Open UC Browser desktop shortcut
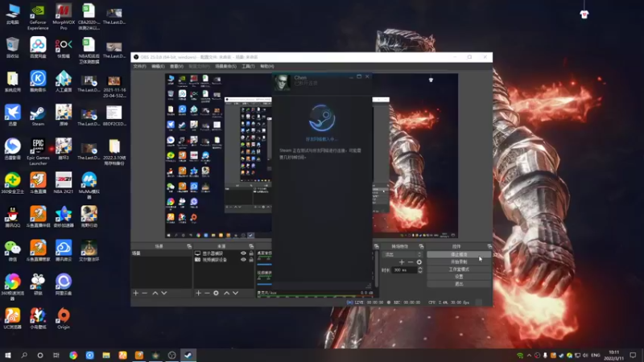Viewport: 644px width, 362px height. pos(12,319)
